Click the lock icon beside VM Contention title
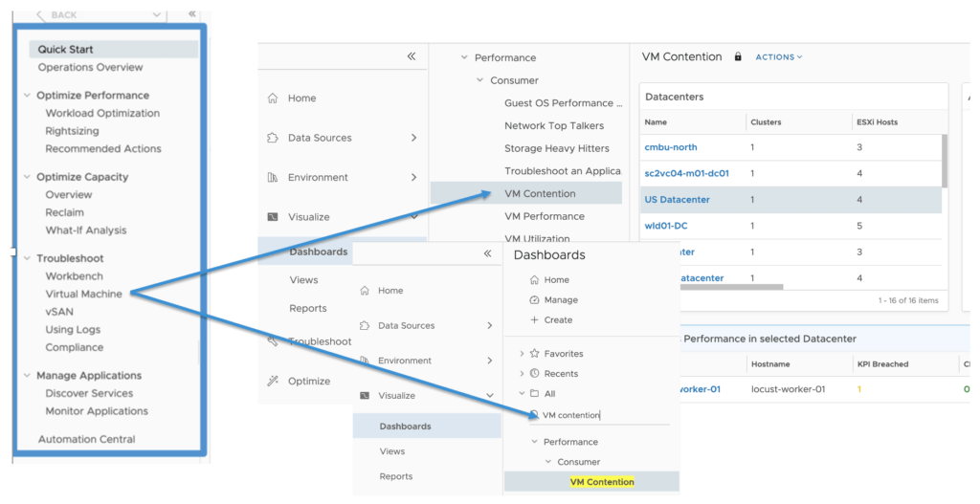Image resolution: width=980 pixels, height=504 pixels. tap(738, 57)
